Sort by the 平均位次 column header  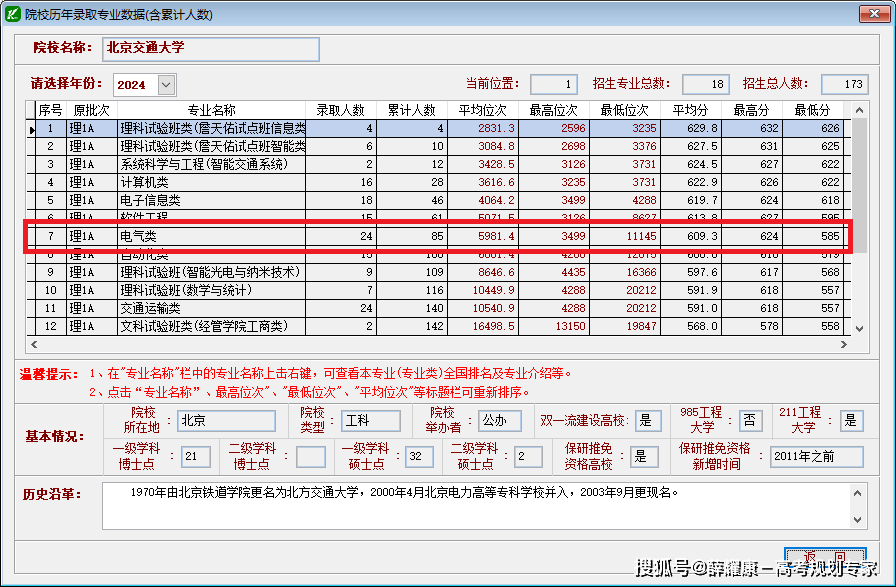tap(482, 110)
